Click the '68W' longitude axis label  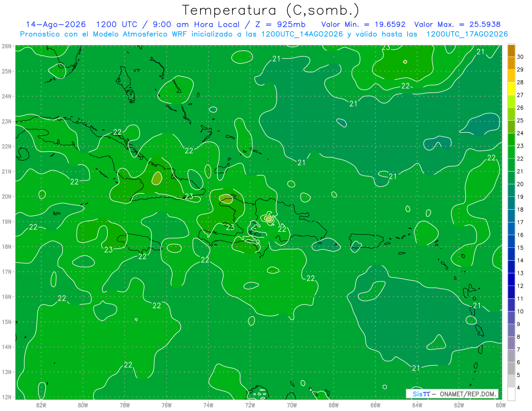(x=334, y=404)
